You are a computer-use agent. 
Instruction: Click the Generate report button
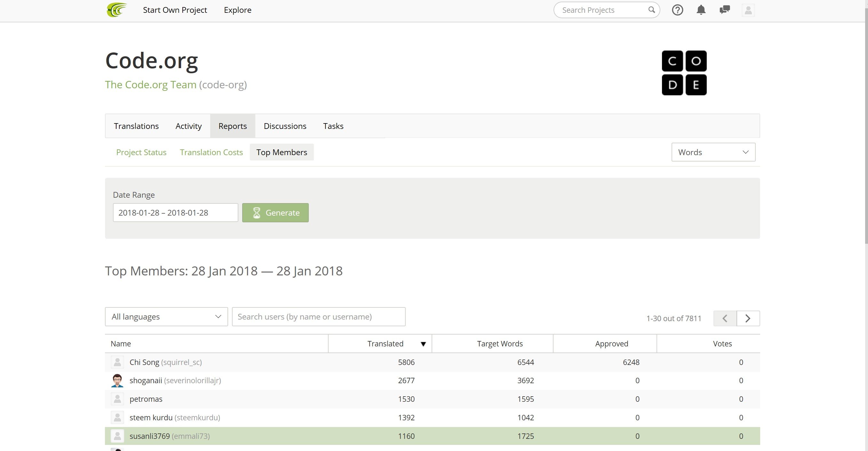point(275,212)
